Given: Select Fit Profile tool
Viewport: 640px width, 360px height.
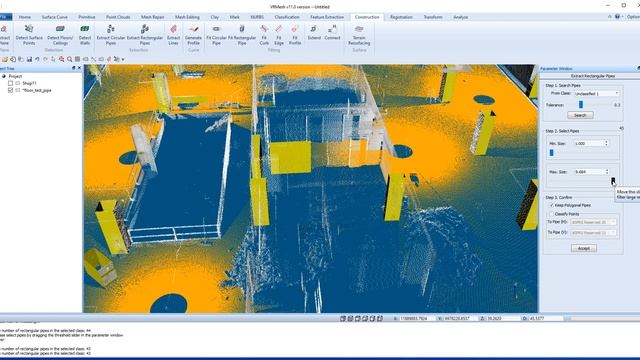Looking at the screenshot, I should 295,35.
